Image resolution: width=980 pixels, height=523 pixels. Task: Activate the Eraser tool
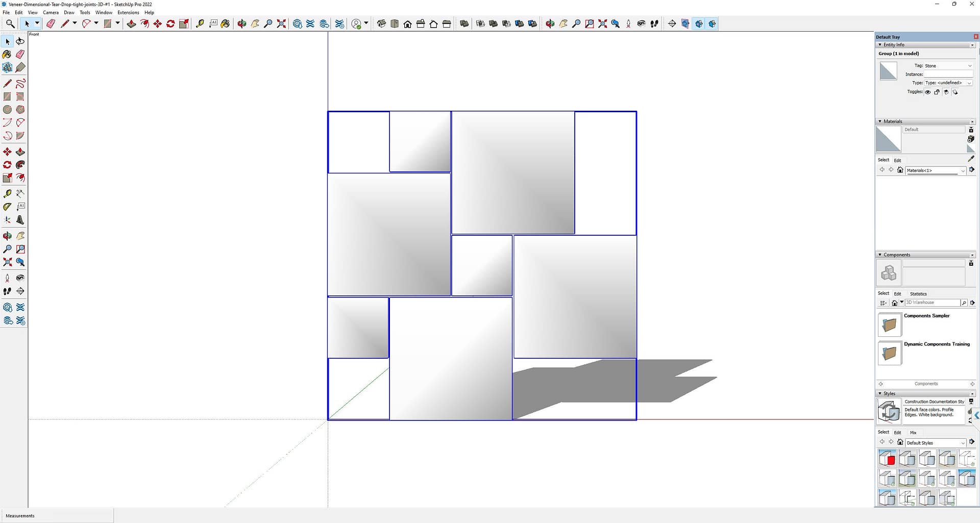coord(20,54)
